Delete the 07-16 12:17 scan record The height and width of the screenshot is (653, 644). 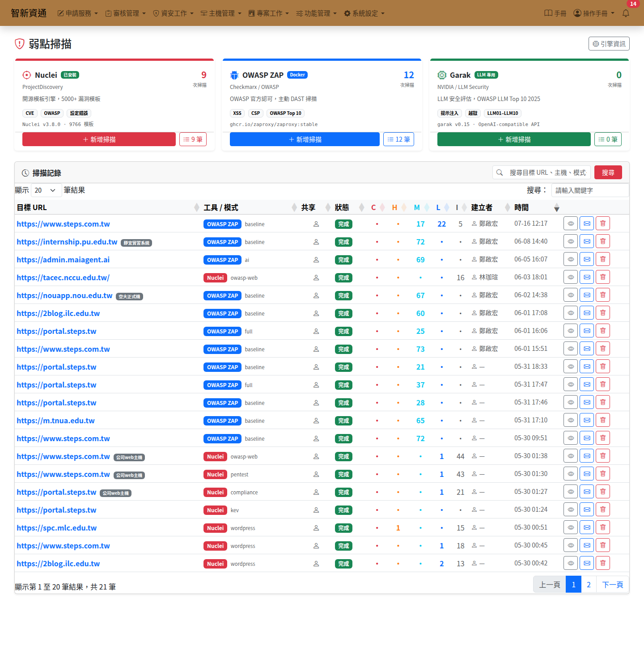coord(603,223)
